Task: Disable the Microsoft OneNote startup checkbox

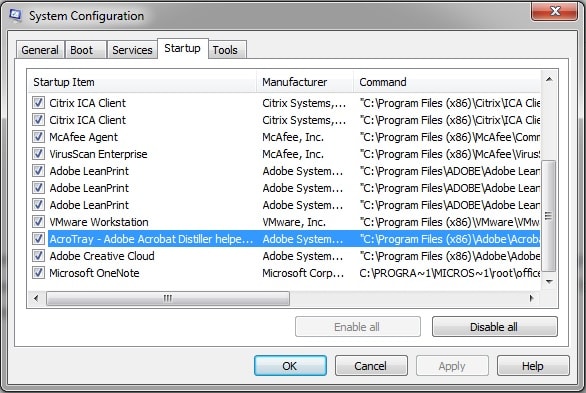Action: click(x=38, y=272)
